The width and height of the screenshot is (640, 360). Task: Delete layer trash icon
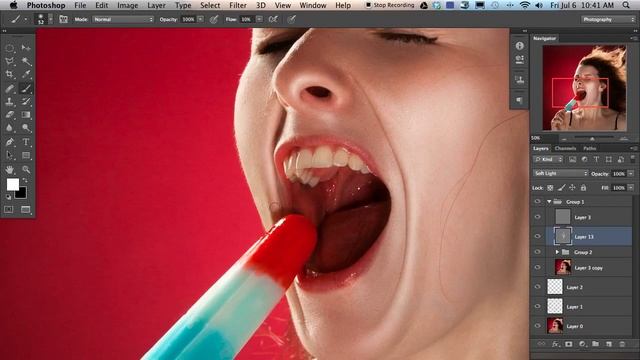[622, 344]
